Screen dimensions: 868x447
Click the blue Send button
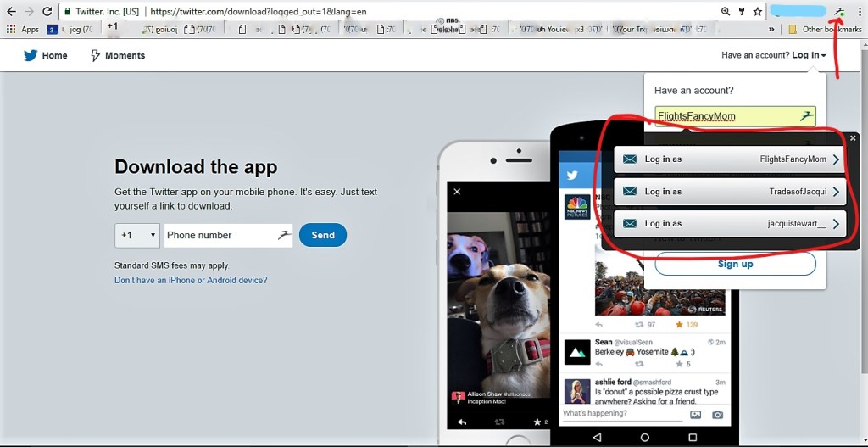(x=323, y=235)
